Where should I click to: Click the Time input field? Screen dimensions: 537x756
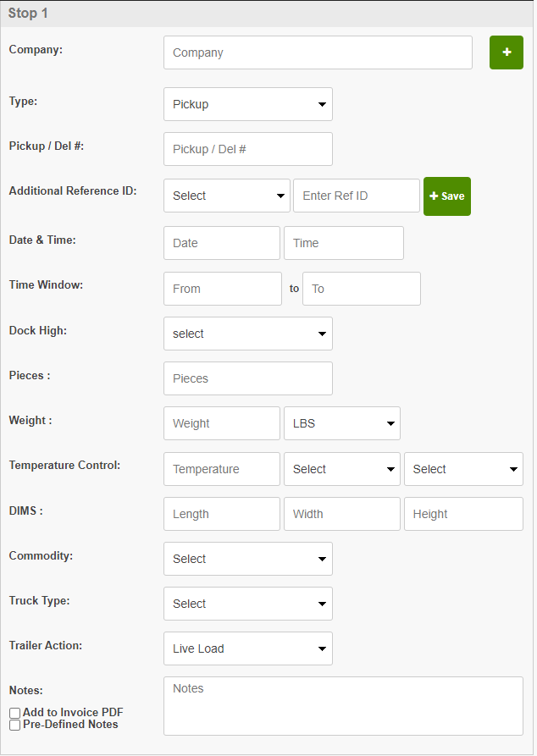pyautogui.click(x=343, y=243)
